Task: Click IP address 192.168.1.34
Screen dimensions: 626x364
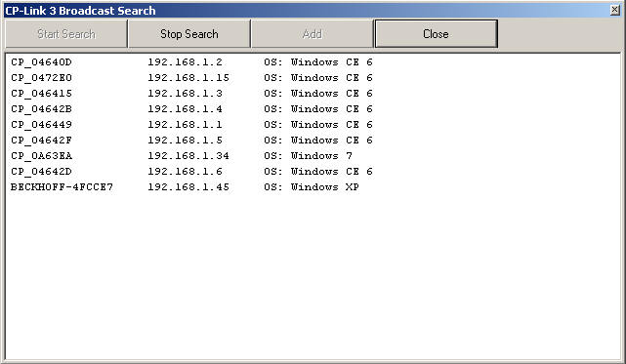Action: click(x=188, y=156)
